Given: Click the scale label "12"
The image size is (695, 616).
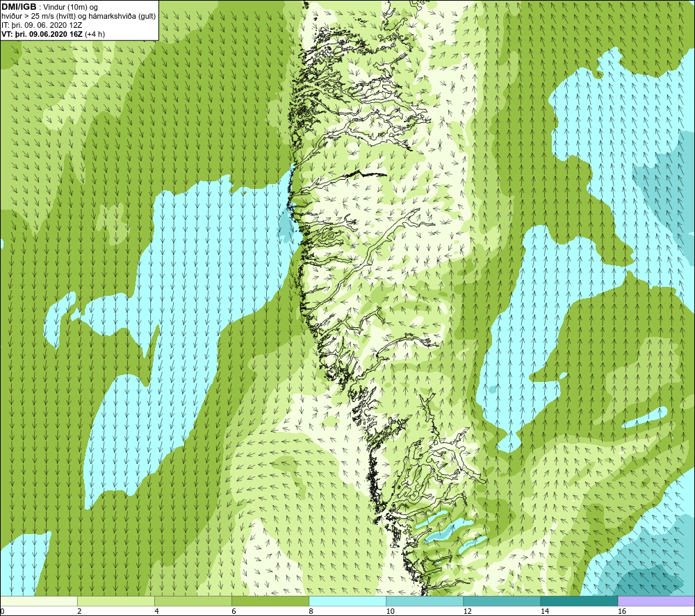Looking at the screenshot, I should click(x=467, y=612).
